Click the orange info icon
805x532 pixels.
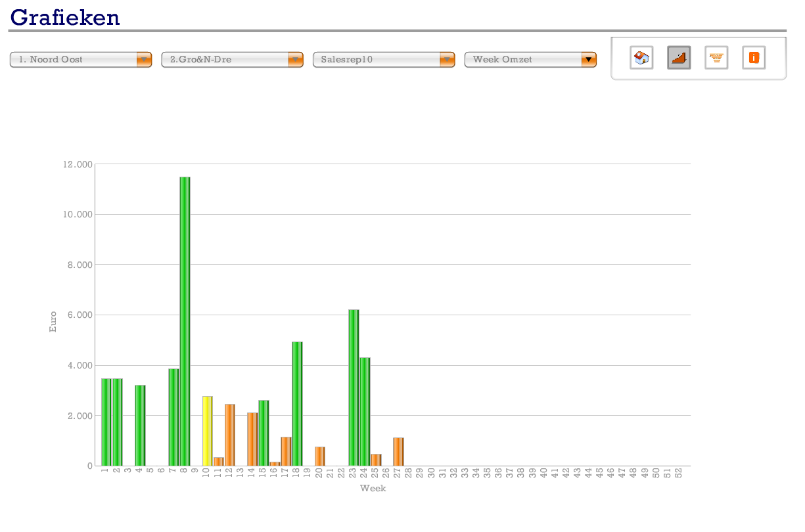[x=754, y=58]
